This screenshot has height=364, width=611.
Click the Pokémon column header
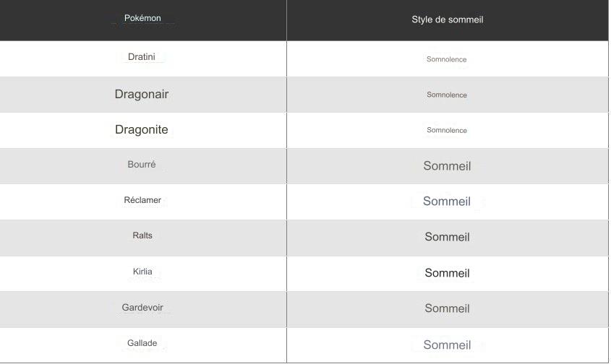point(142,19)
